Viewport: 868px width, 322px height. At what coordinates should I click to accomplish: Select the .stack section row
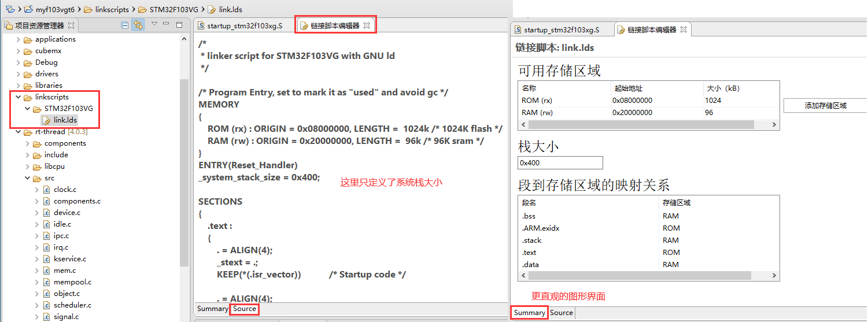coord(648,240)
